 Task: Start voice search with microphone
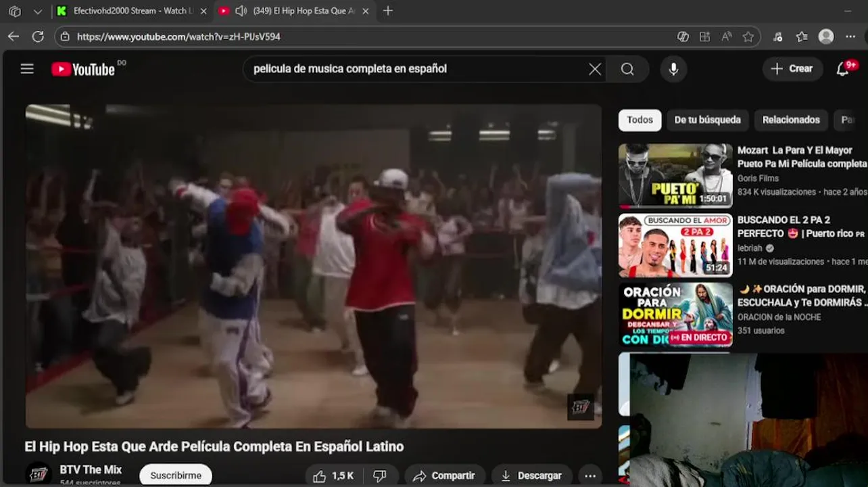click(673, 69)
